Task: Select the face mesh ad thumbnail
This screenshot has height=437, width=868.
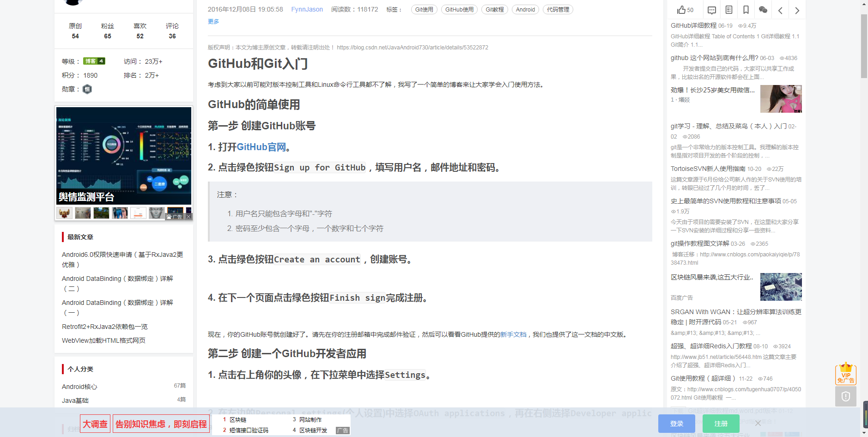Action: pyautogui.click(x=157, y=213)
